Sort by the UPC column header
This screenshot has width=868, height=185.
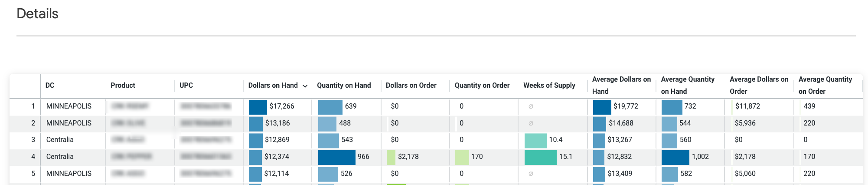(186, 85)
